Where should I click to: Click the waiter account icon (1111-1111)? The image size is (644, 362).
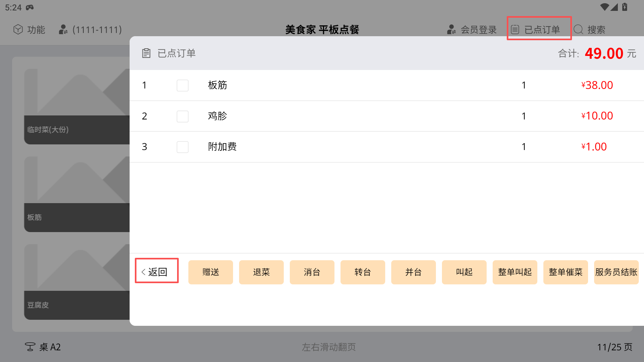click(x=63, y=29)
